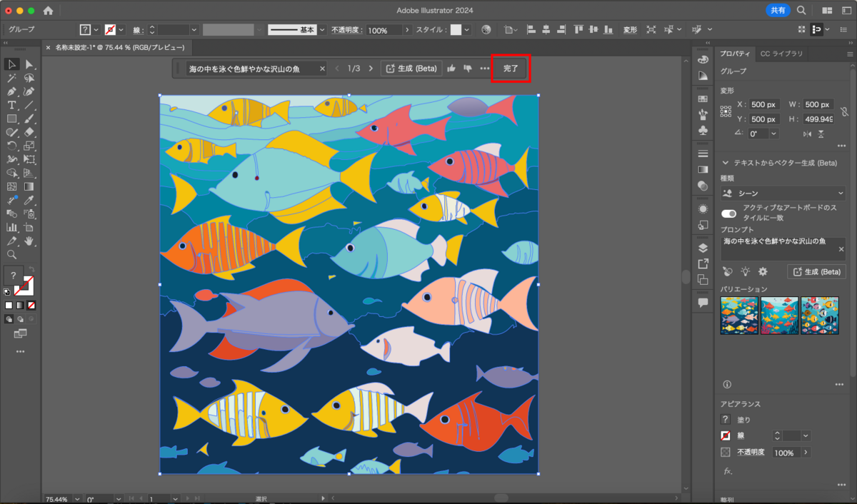Open the Layers panel icon
The height and width of the screenshot is (504, 857).
click(x=703, y=248)
